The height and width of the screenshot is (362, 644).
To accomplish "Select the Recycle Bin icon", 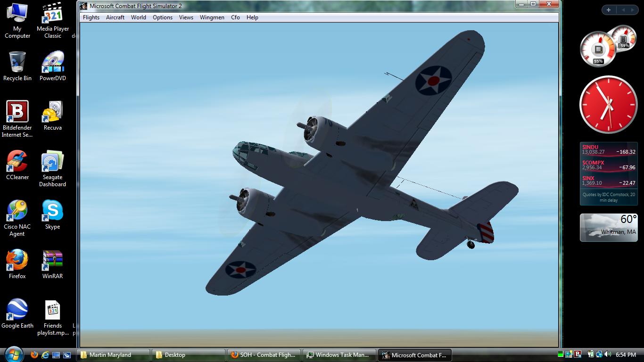I will 17,67.
